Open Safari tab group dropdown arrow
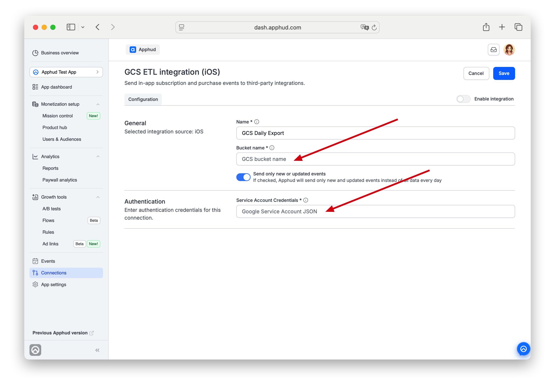Viewport: 555px width, 392px height. click(x=83, y=27)
